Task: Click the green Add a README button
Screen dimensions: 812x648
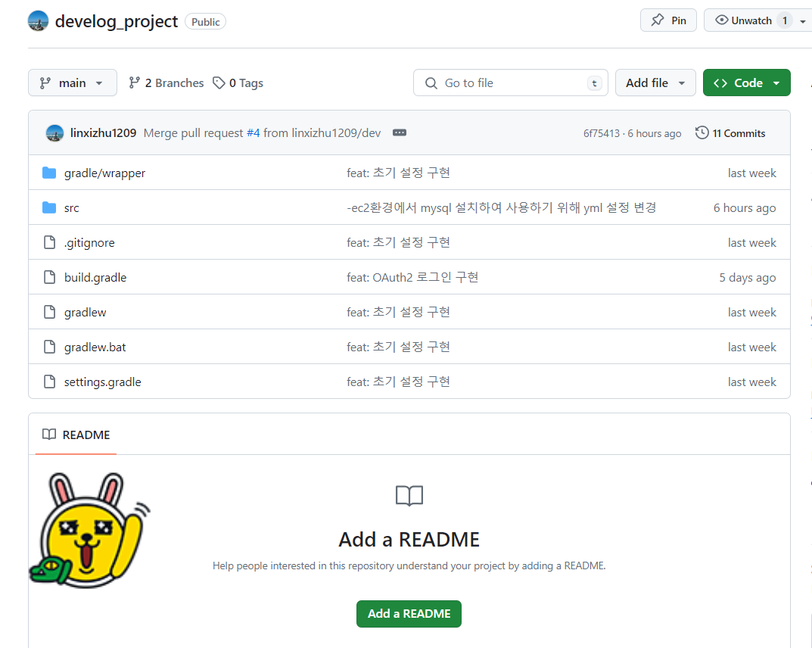Action: [x=409, y=614]
